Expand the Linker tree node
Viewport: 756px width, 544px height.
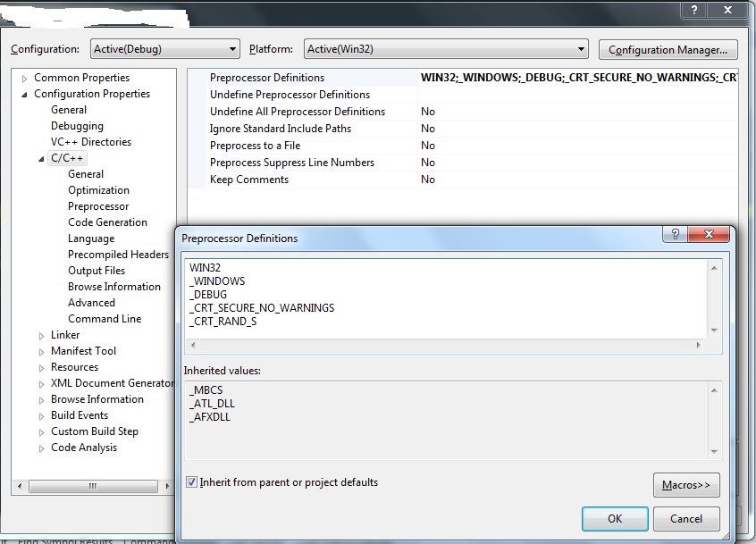coord(41,336)
